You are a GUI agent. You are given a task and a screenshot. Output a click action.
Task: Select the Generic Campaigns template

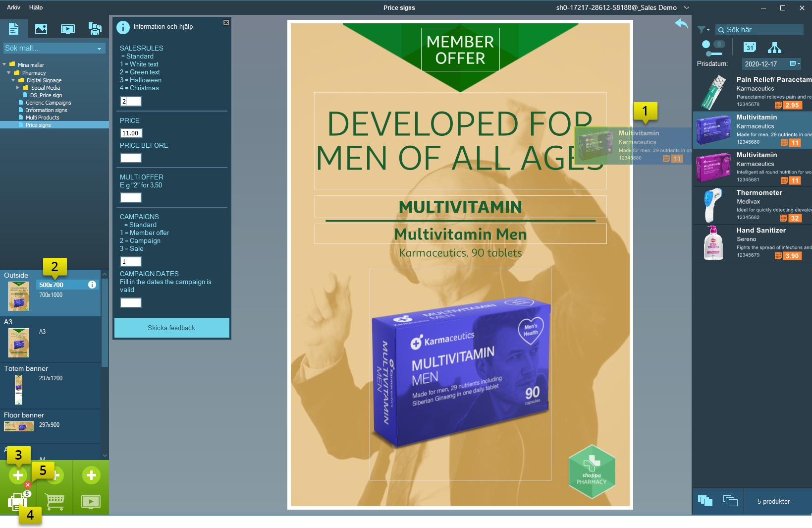click(x=48, y=103)
